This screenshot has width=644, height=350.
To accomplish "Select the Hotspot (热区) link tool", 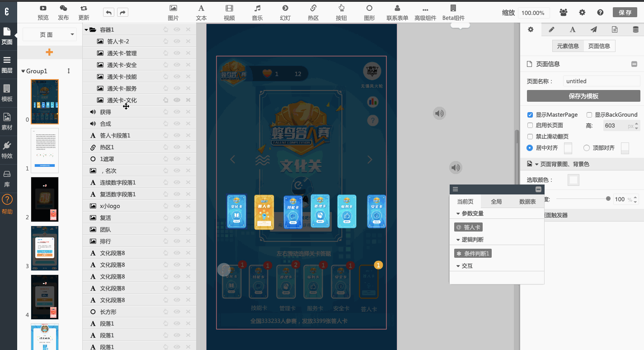I will (313, 8).
